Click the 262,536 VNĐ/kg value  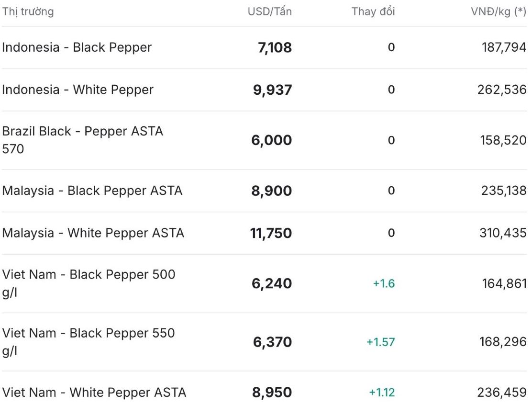[502, 90]
